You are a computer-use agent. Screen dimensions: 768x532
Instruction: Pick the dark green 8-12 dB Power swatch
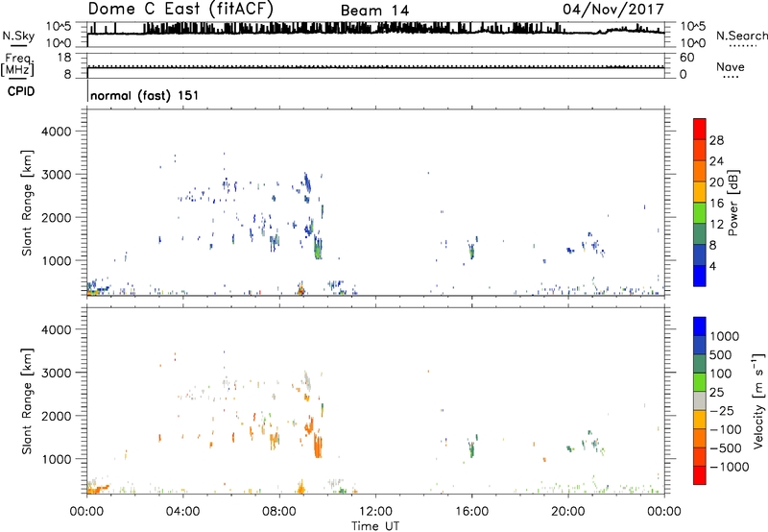(x=700, y=234)
